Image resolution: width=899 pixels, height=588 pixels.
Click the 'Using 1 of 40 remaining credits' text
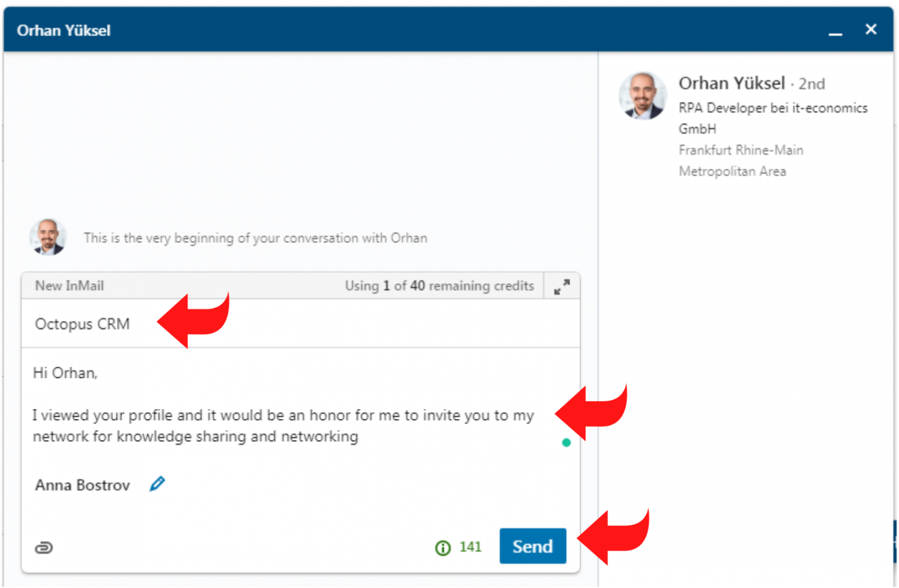tap(440, 286)
